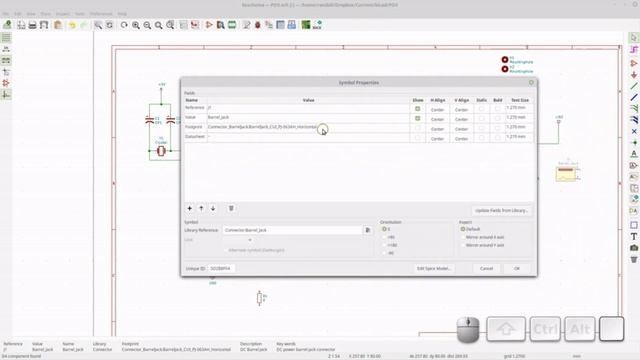This screenshot has width=640, height=360.
Task: Open the Inspect menu
Action: pyautogui.click(x=62, y=14)
